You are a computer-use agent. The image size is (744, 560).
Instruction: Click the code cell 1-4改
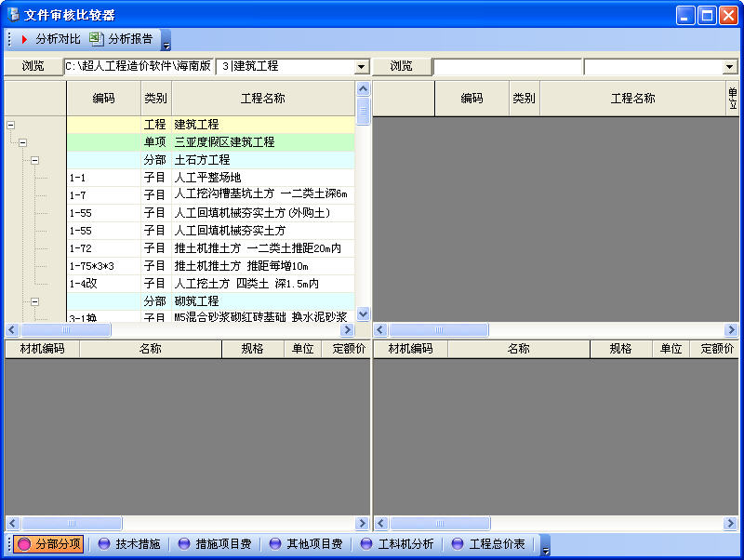point(104,284)
